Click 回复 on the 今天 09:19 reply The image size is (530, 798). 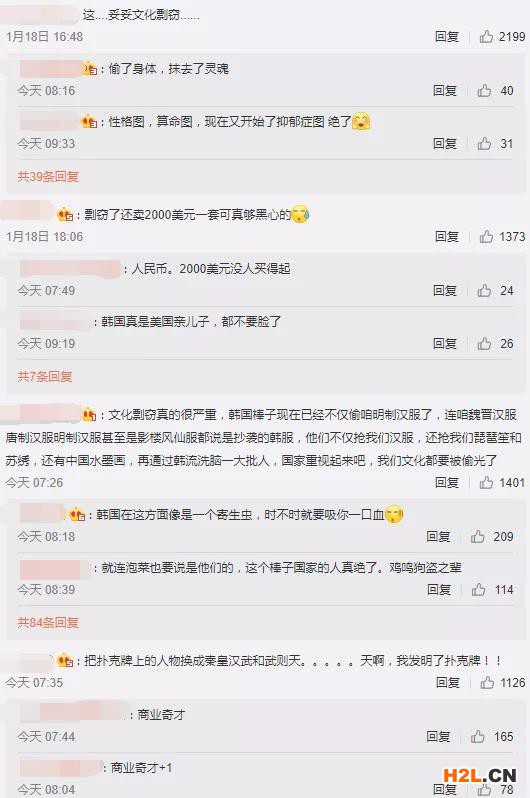445,344
